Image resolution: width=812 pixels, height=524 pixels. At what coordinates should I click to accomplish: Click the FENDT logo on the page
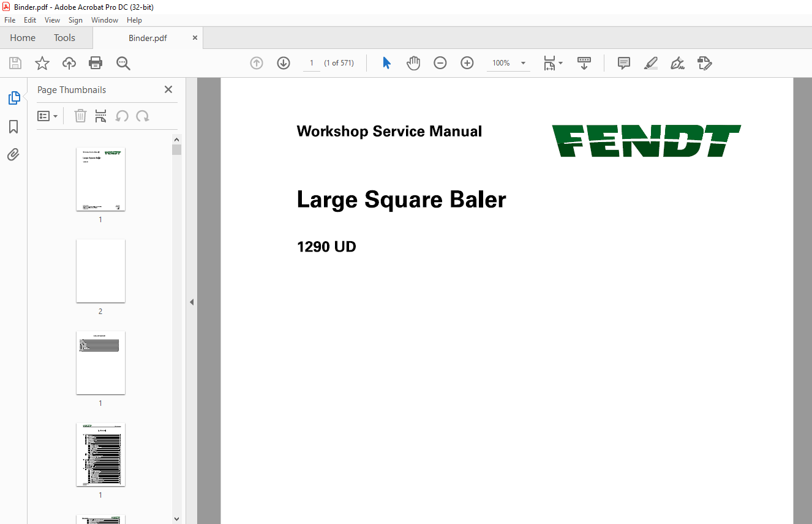click(647, 141)
